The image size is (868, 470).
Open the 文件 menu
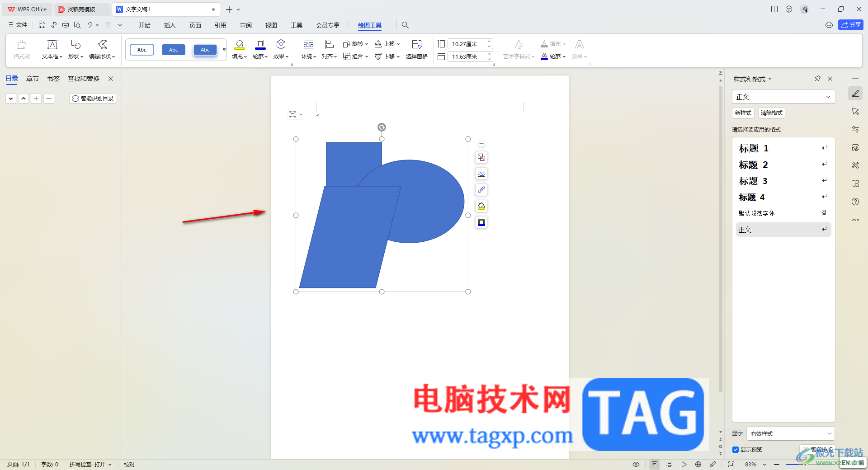click(x=18, y=25)
